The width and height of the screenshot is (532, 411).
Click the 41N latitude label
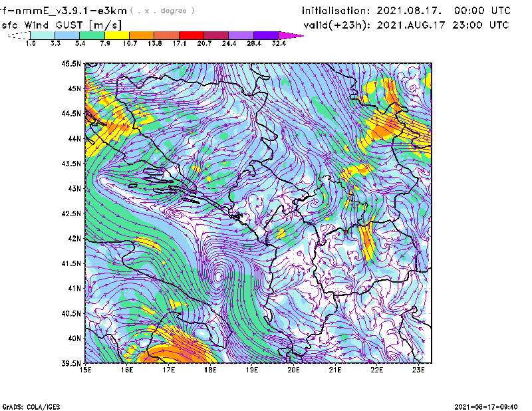coord(74,289)
